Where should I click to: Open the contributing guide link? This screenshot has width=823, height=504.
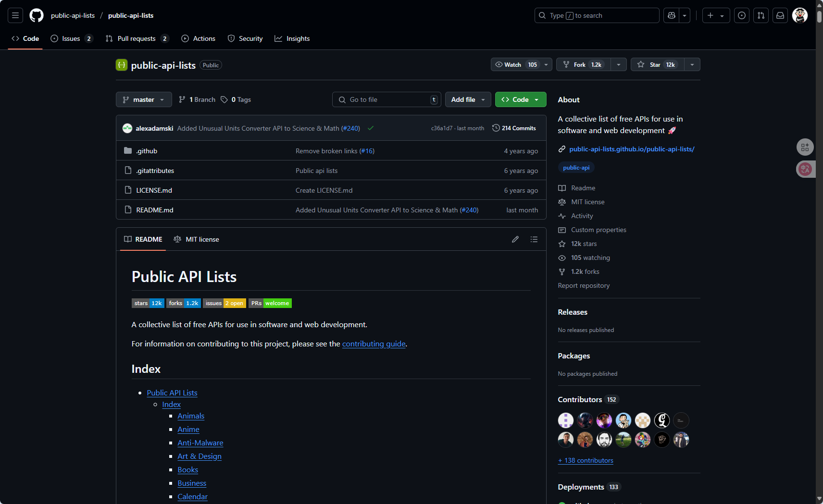[x=374, y=344]
